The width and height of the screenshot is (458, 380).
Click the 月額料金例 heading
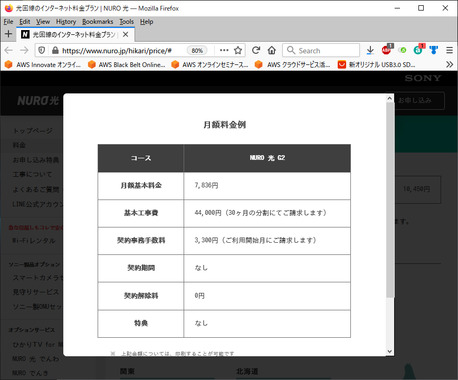click(x=224, y=125)
